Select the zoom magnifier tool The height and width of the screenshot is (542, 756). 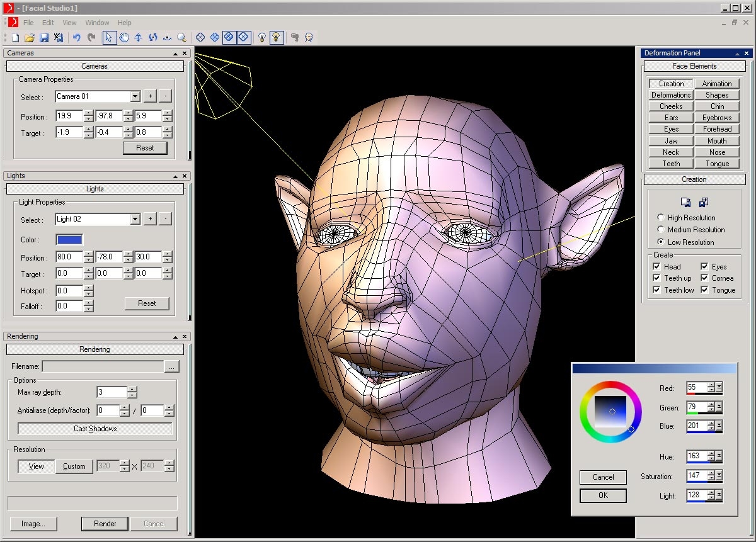182,38
